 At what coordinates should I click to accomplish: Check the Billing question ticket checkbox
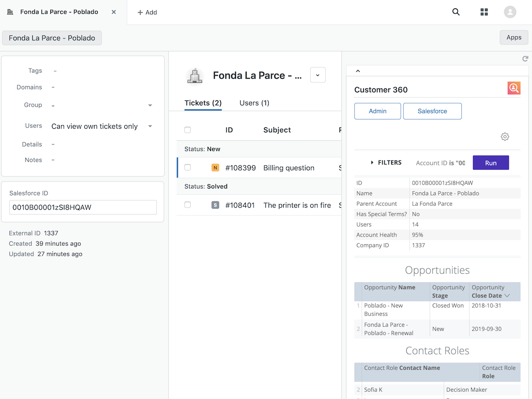[188, 168]
